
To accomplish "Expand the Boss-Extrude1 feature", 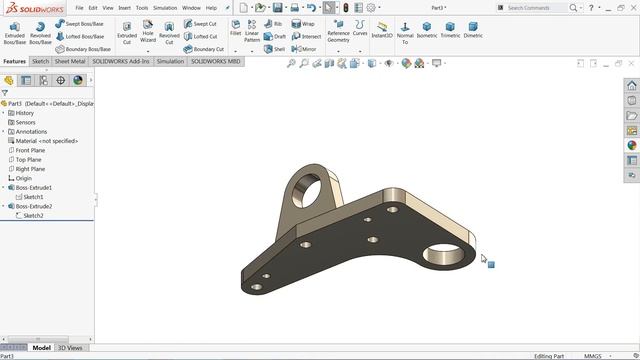I will (3, 187).
